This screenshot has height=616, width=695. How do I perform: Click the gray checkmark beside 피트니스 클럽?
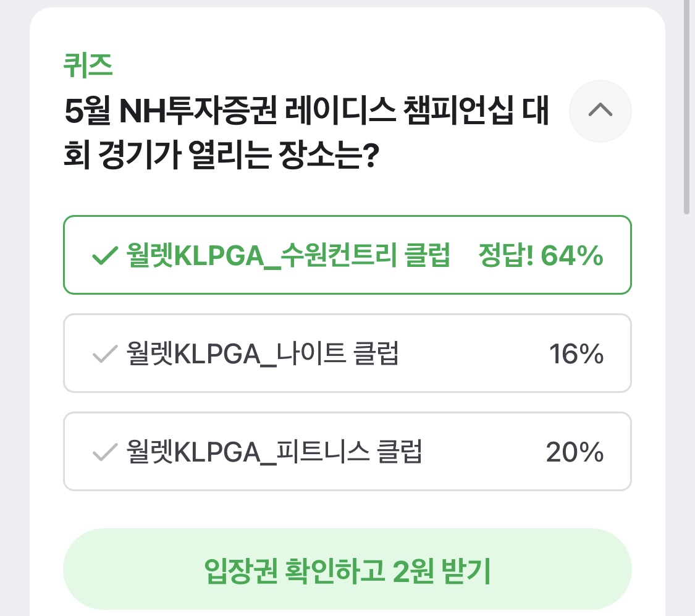[x=104, y=454]
